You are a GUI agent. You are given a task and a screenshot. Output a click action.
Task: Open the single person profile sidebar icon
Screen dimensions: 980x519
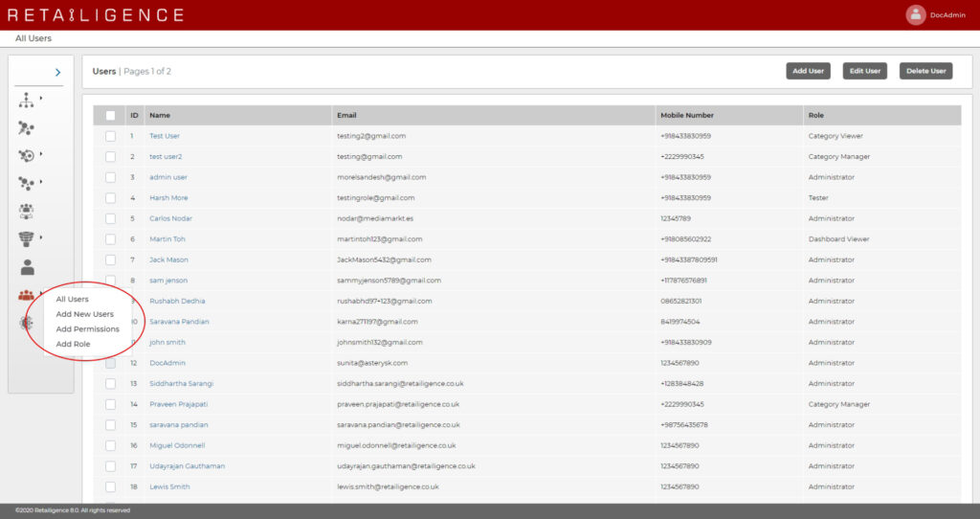27,267
